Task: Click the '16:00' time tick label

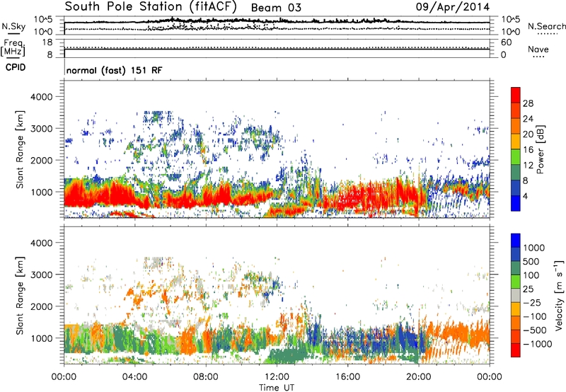Action: tap(347, 377)
